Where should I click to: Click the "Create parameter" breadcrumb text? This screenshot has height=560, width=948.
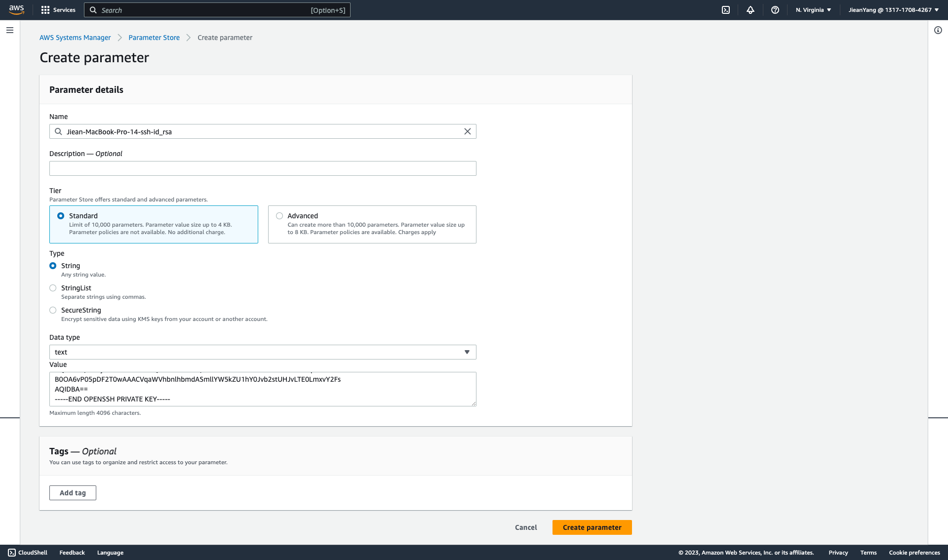pos(225,38)
